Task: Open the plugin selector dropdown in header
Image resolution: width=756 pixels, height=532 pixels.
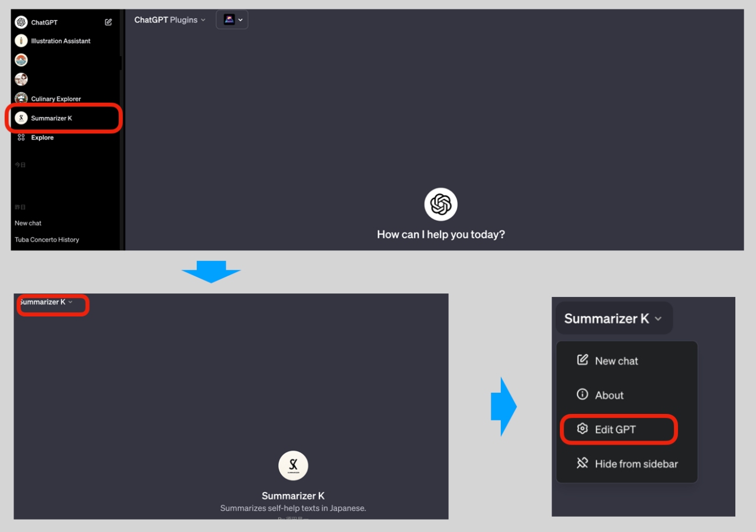Action: coord(232,20)
